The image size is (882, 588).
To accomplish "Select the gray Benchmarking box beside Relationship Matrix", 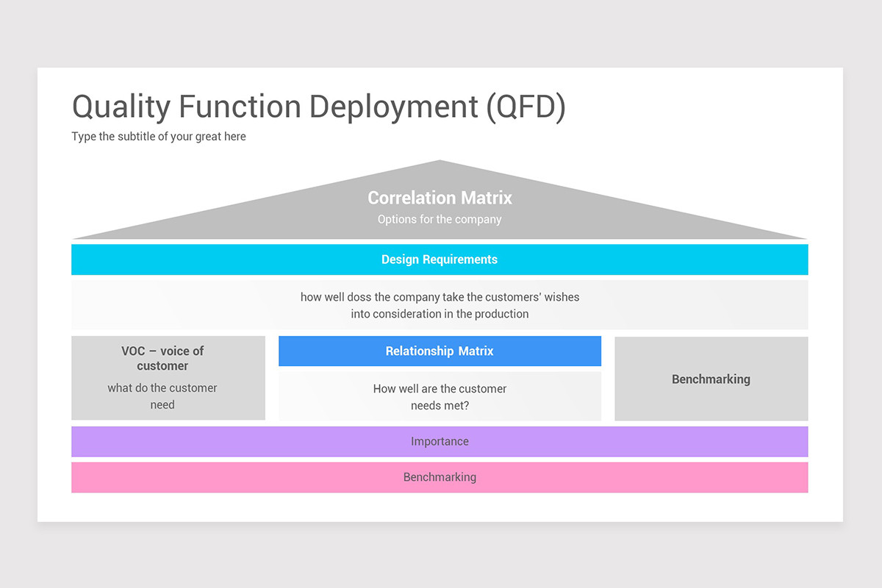I will 711,379.
